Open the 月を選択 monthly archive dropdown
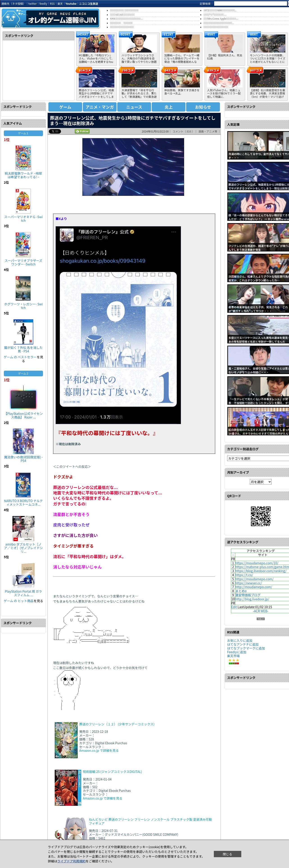289x868 pixels. pyautogui.click(x=261, y=482)
